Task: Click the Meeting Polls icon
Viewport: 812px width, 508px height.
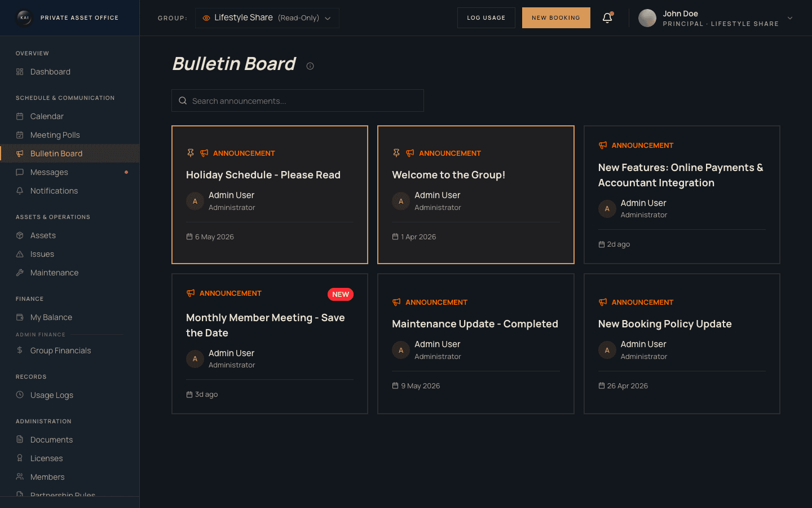Action: [20, 135]
